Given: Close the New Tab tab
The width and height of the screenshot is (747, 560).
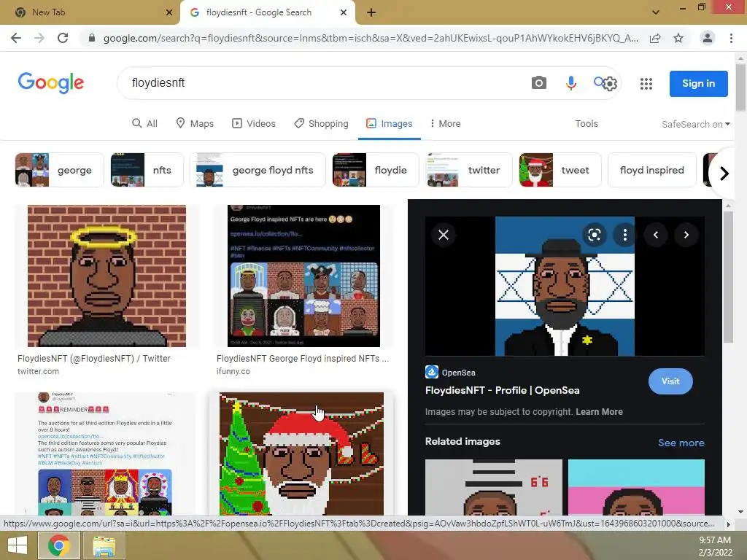Looking at the screenshot, I should [x=169, y=12].
